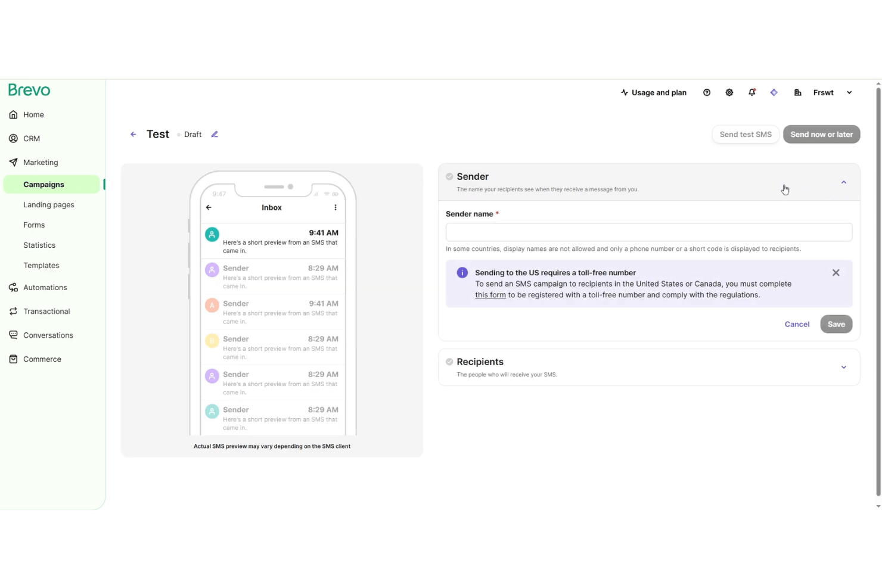Viewport: 882px width, 588px height.
Task: Click the back arrow in phone Inbox preview
Action: tap(209, 207)
